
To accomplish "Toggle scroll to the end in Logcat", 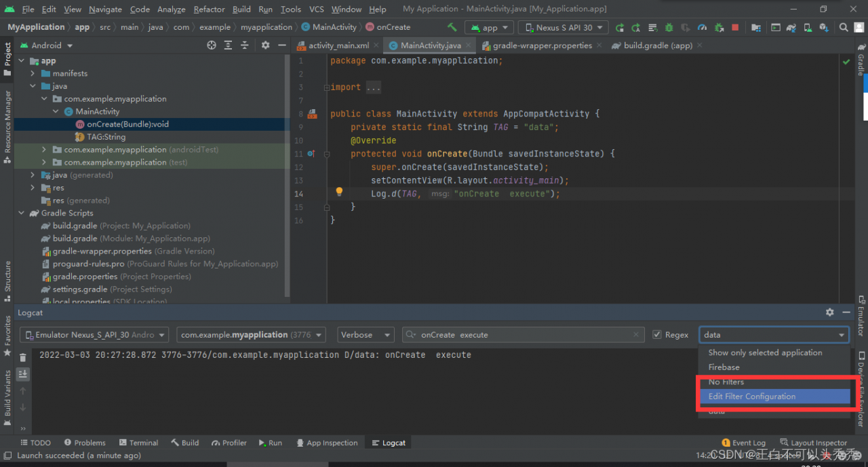I will coord(23,374).
